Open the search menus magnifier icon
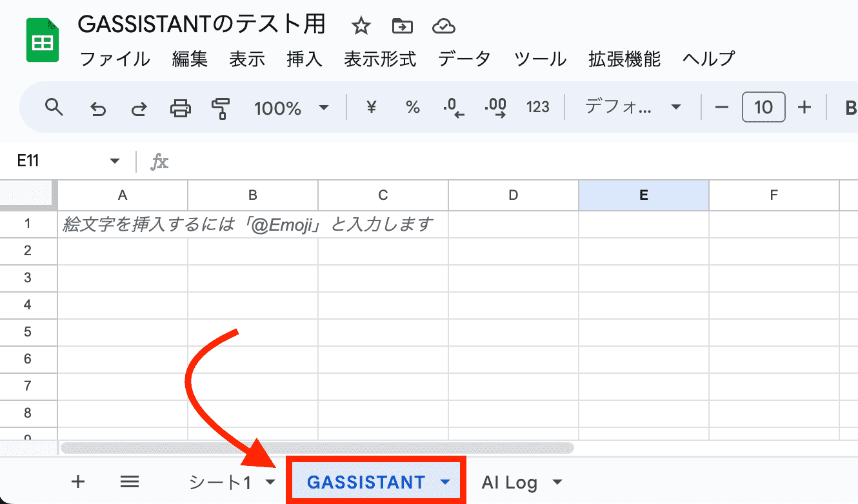 [x=54, y=107]
